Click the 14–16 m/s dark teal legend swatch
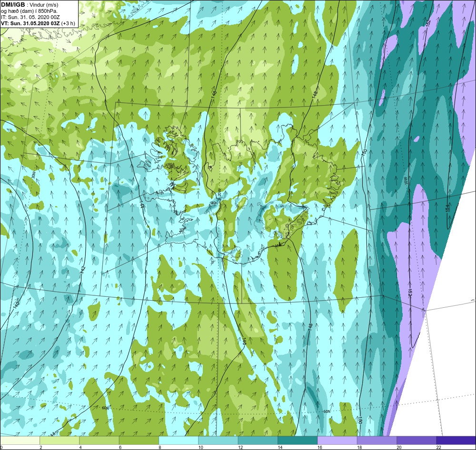476x450 pixels. (x=297, y=440)
